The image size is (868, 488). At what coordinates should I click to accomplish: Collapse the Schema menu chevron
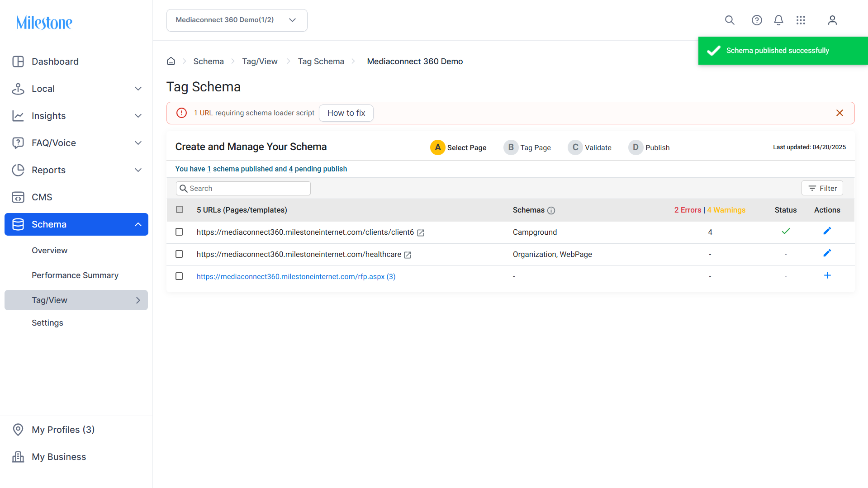coord(138,224)
